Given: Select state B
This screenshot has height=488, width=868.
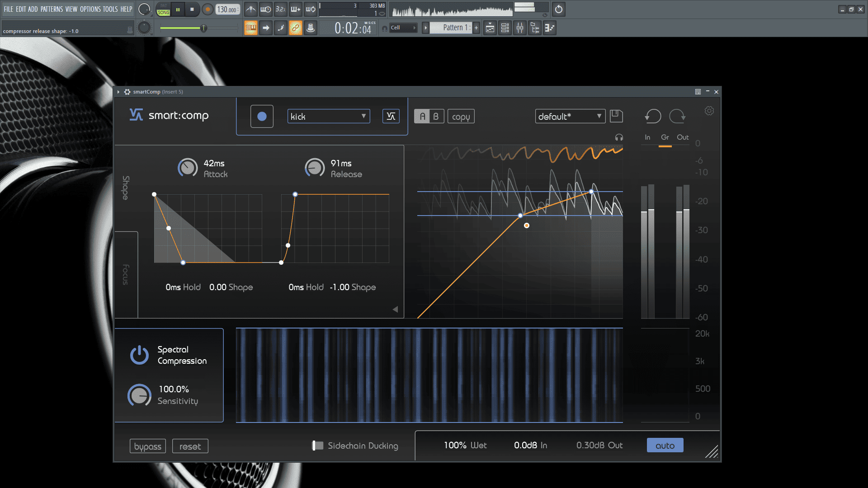Looking at the screenshot, I should point(436,116).
